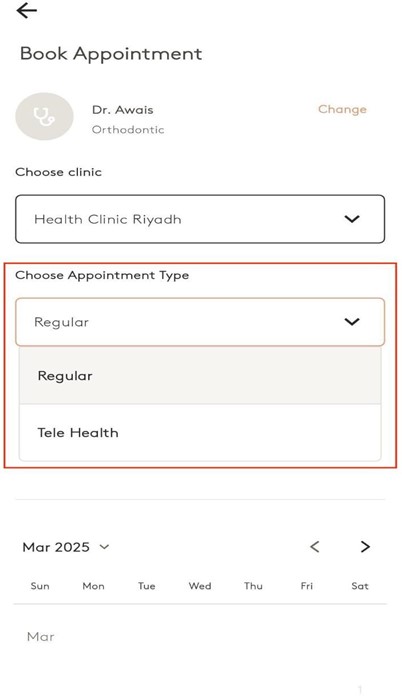
Task: Click chevron in appointment type field
Action: pos(352,322)
